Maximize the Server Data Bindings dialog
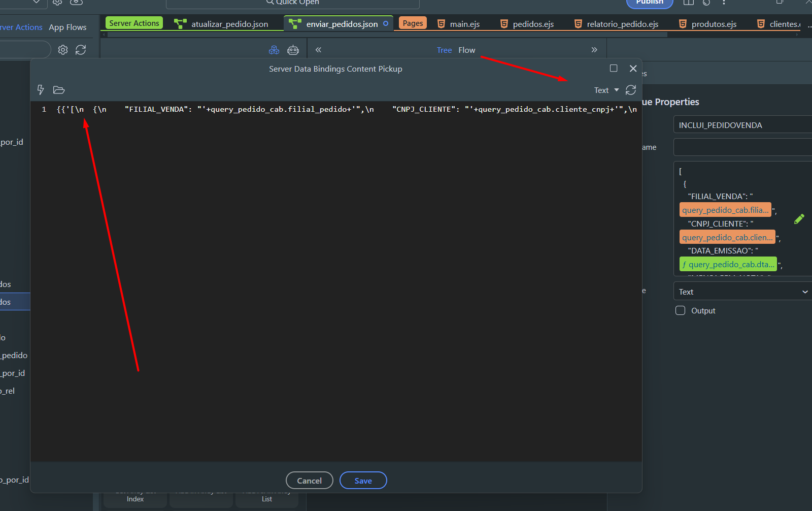 [614, 69]
